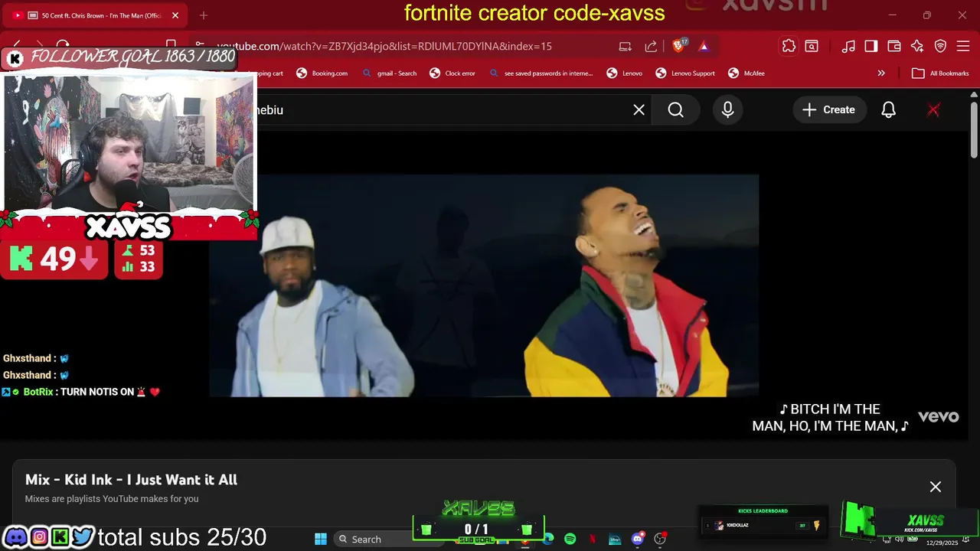Toggle the browser sidebar panel icon
Viewport: 980px width, 551px height.
[x=871, y=46]
